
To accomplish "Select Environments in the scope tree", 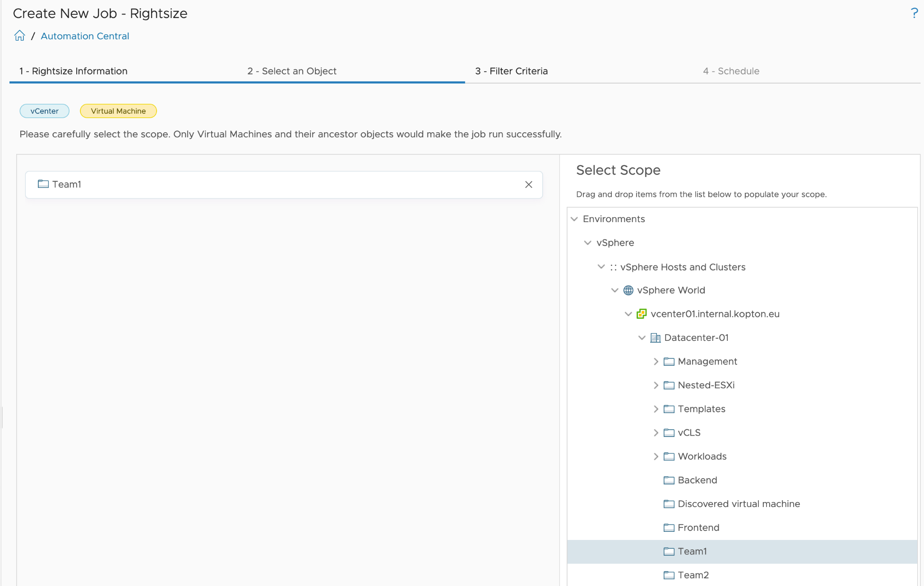I will tap(614, 219).
